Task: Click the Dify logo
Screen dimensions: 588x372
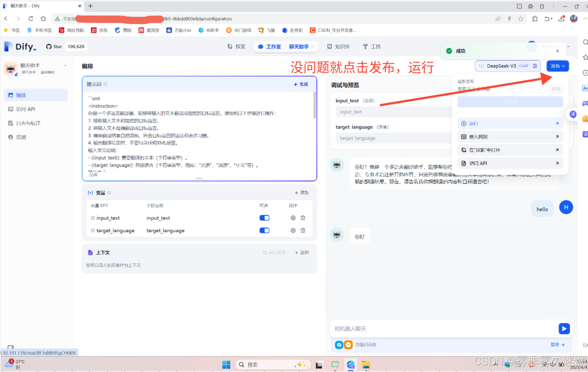Action: tap(20, 46)
